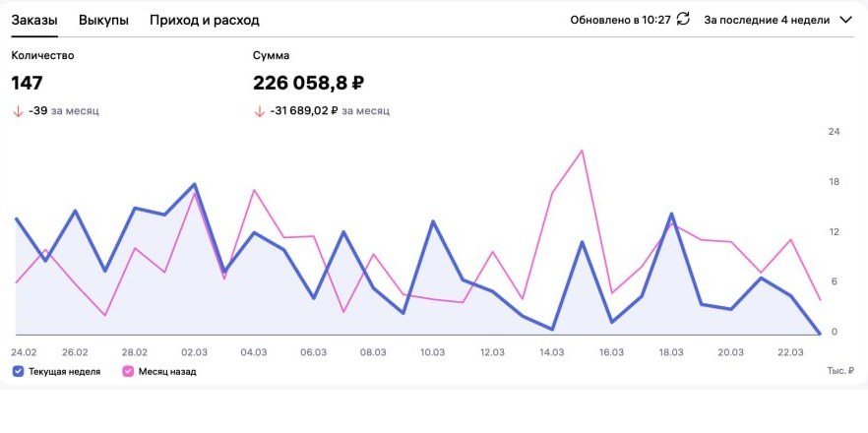
Task: Click the 18.03 date on the axis
Action: [x=671, y=352]
